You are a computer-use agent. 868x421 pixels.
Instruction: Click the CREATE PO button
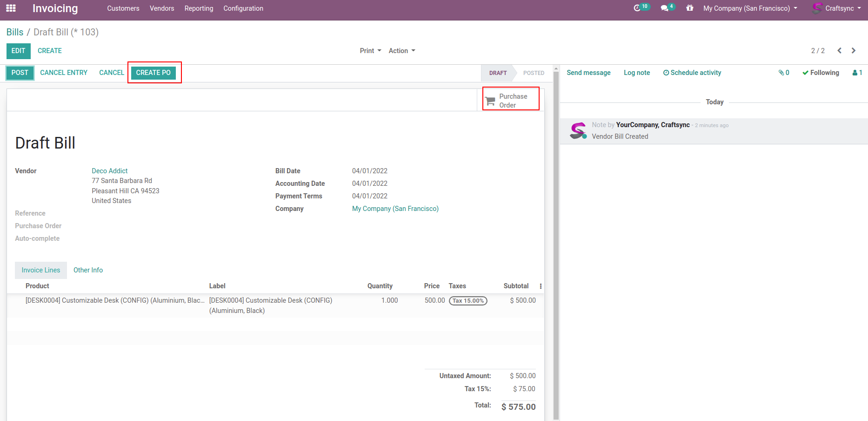[x=154, y=73]
